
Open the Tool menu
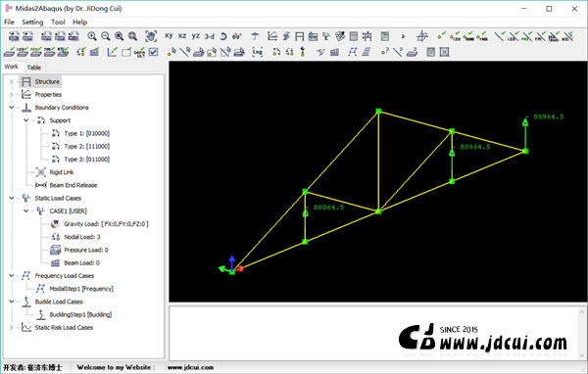coord(58,23)
